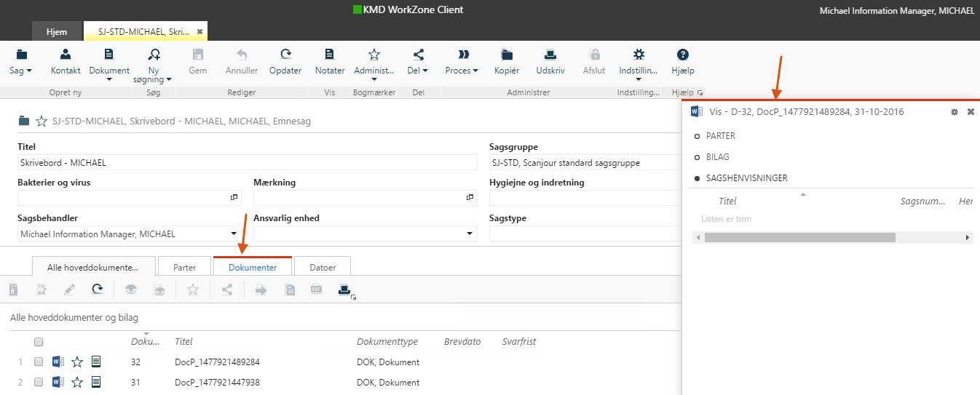Open Notater from the ribbon
Viewport: 980px width, 395px height.
[330, 55]
